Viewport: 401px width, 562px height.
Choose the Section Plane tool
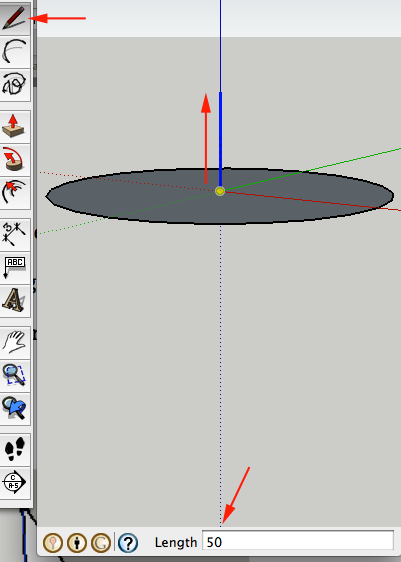pyautogui.click(x=14, y=482)
